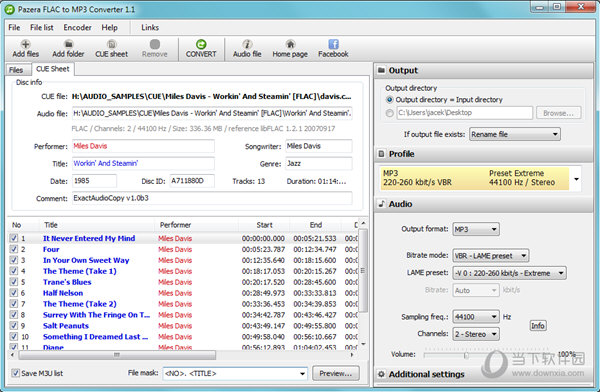The width and height of the screenshot is (600, 392).
Task: Sort tracks by the Start column header
Action: (264, 225)
